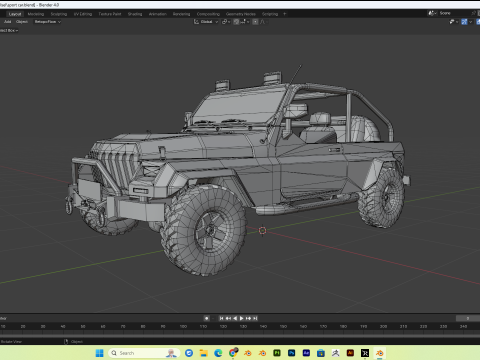Screen dimensions: 480x360
Task: Click the Rotate View status bar hint
Action: pyautogui.click(x=11, y=342)
